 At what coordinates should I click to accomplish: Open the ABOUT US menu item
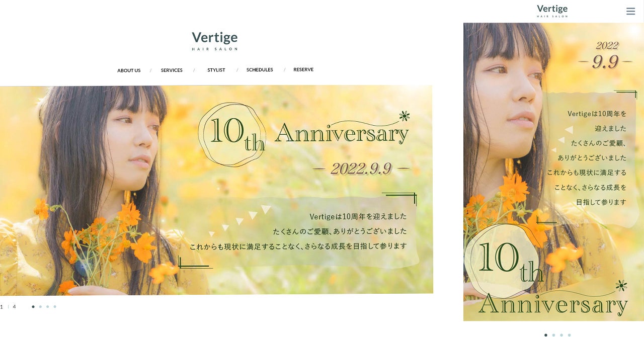(129, 70)
